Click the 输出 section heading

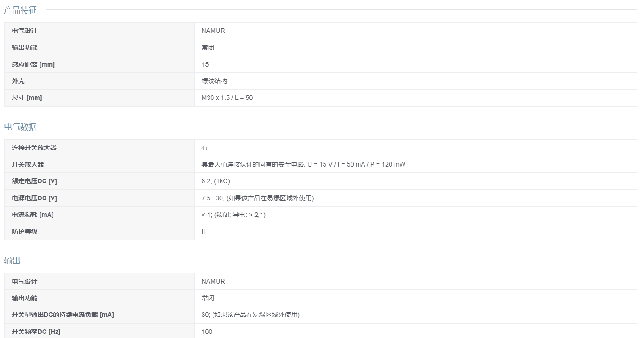click(12, 261)
